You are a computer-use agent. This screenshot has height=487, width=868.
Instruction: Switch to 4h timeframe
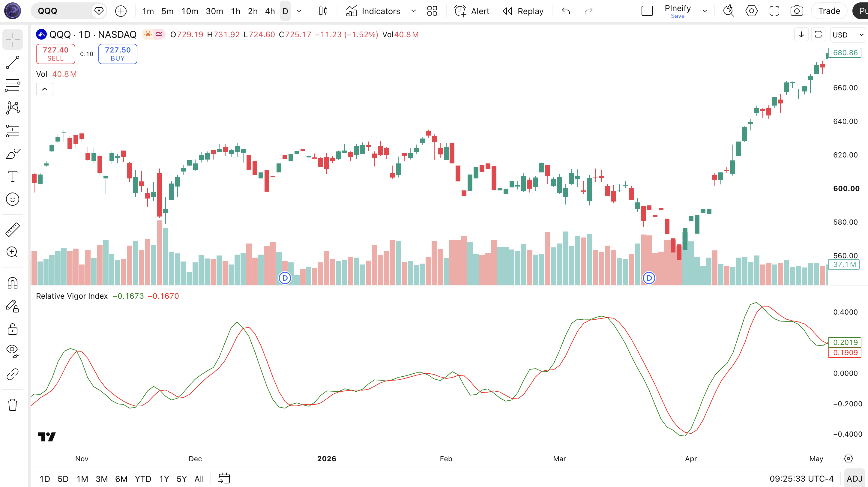270,11
